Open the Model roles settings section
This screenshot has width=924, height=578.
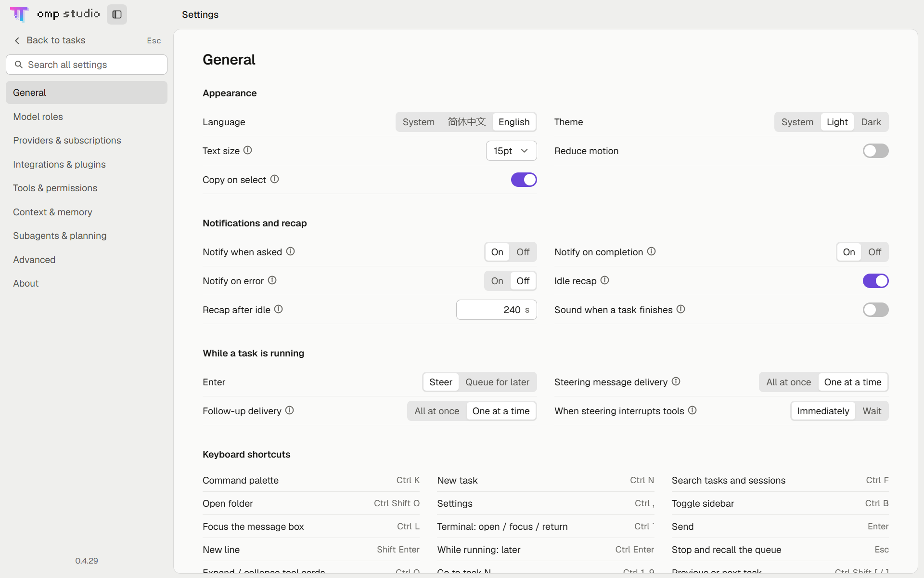point(87,117)
